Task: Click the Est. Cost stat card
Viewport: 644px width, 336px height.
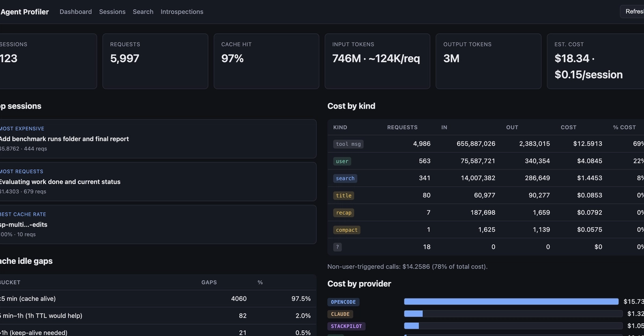Action: (x=596, y=61)
